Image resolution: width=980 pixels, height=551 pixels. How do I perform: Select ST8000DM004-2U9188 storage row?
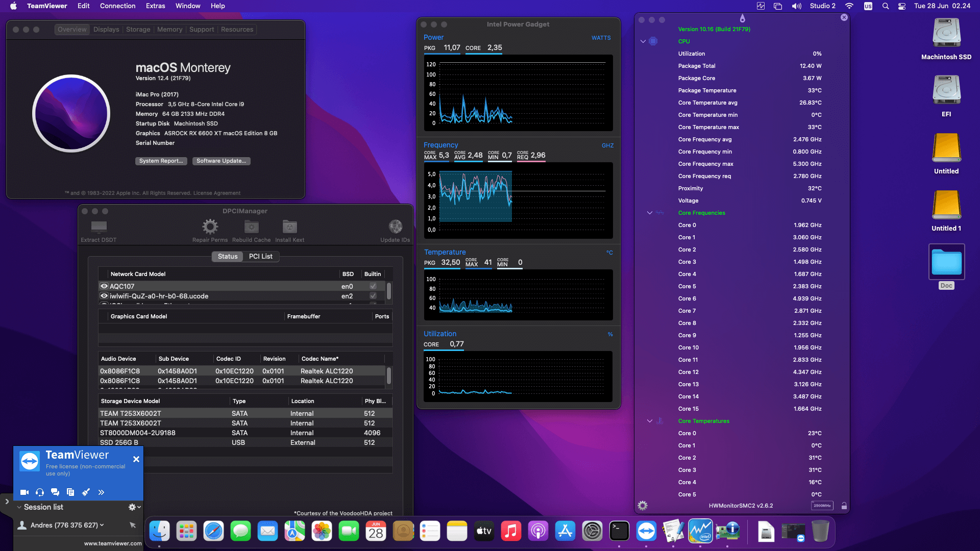pos(246,433)
